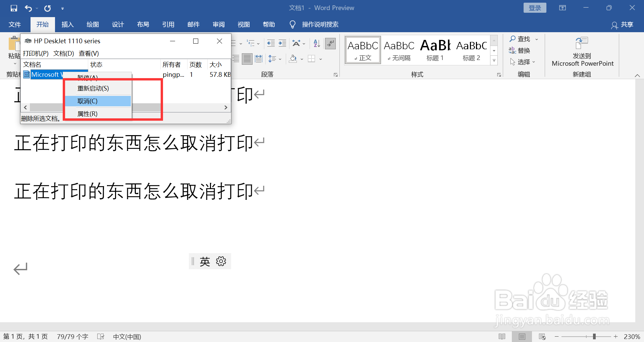Redo the previous action
644x342 pixels.
[x=48, y=8]
